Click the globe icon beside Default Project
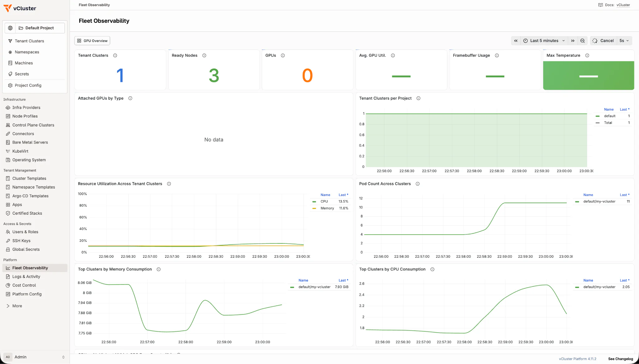This screenshot has width=639, height=364. click(10, 28)
